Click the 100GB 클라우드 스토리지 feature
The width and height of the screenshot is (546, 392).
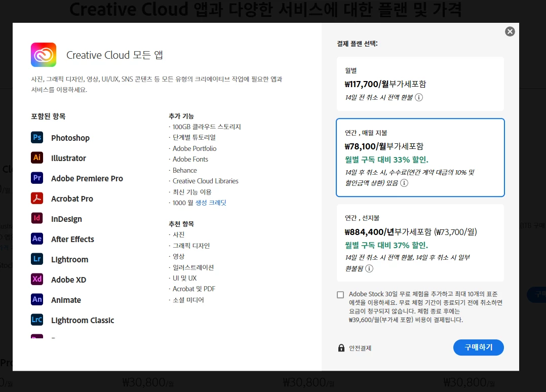(x=207, y=127)
